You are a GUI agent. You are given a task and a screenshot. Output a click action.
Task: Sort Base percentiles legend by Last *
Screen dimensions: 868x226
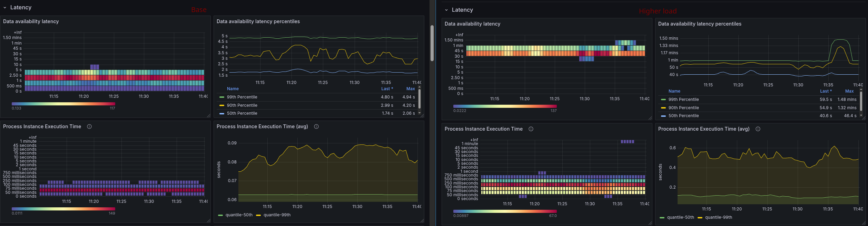387,89
